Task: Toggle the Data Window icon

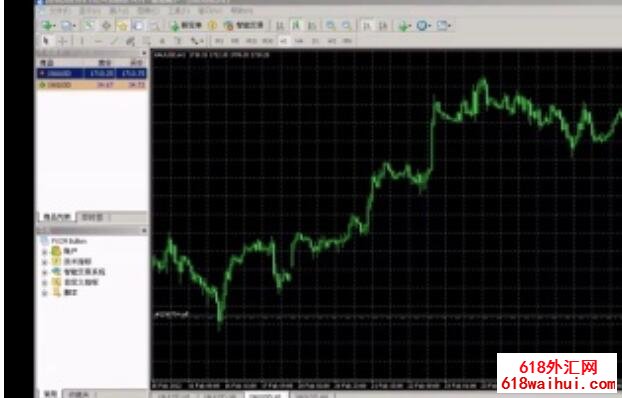Action: point(106,26)
